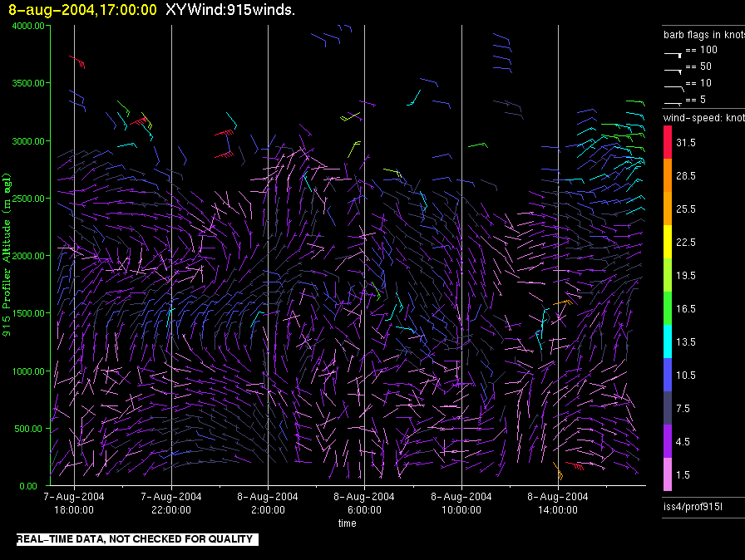Click the 19.5 wind-speed scale value

pos(686,276)
